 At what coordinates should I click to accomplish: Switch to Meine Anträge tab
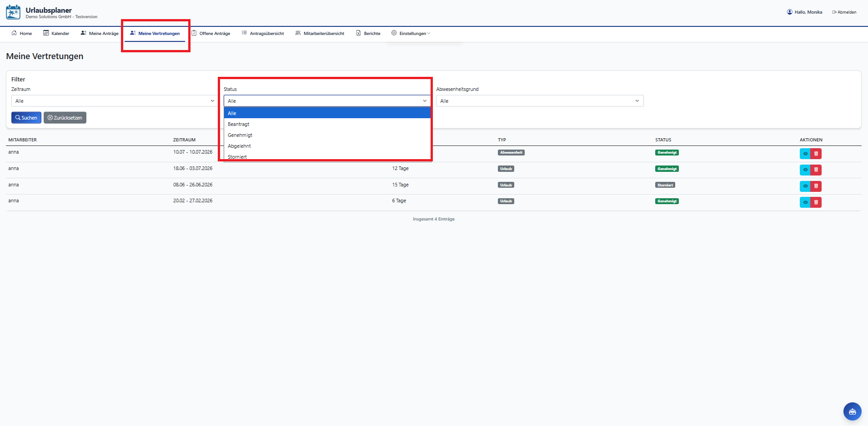coord(100,33)
